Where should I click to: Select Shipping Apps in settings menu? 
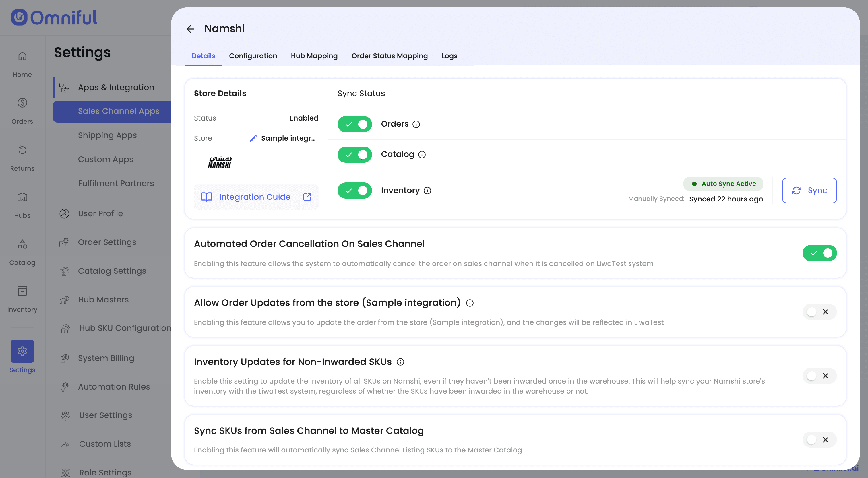107,135
